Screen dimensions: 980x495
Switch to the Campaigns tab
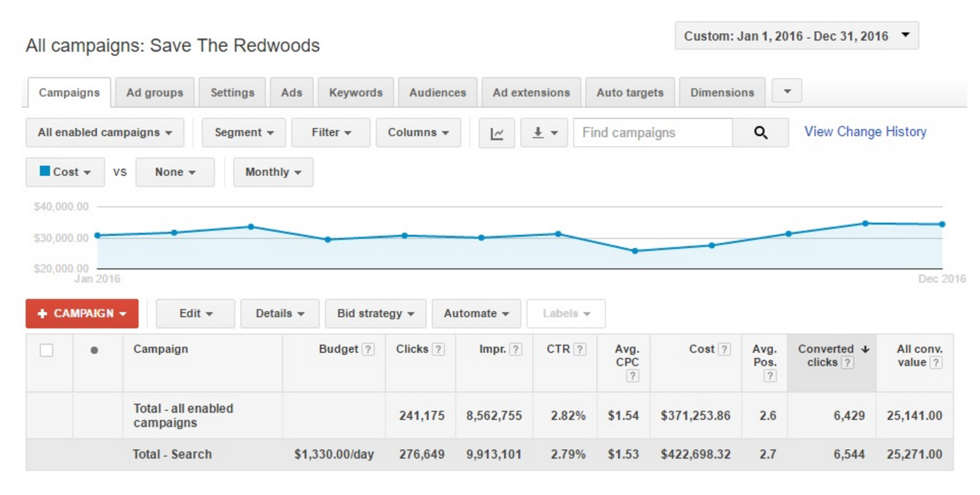69,93
